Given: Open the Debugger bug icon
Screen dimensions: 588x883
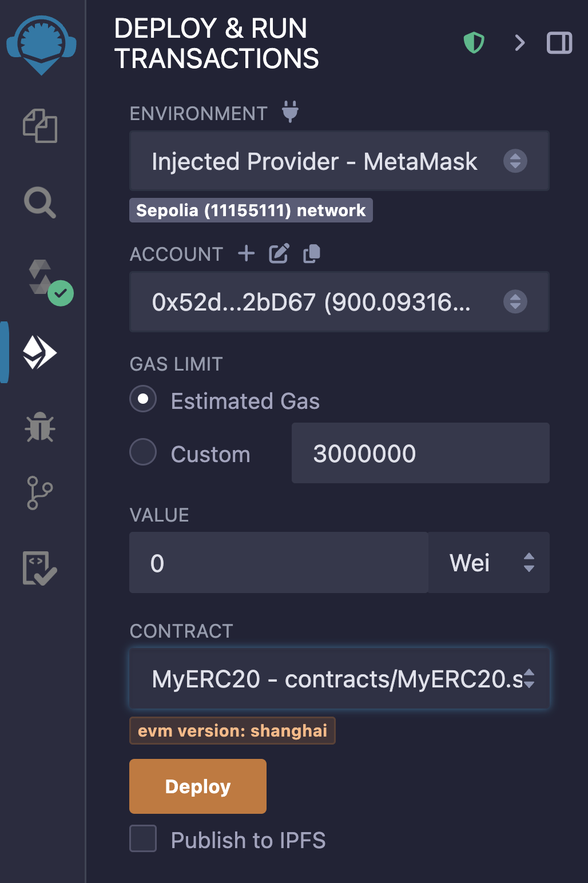Looking at the screenshot, I should click(x=40, y=427).
